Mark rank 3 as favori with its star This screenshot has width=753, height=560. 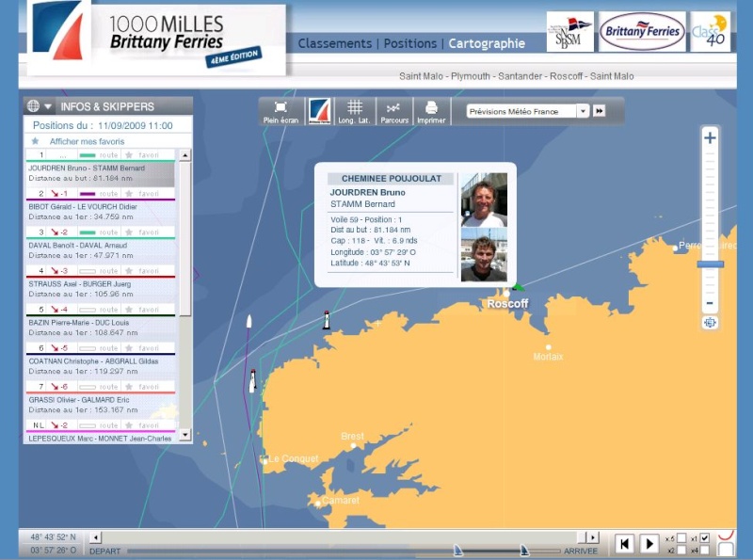pos(129,232)
